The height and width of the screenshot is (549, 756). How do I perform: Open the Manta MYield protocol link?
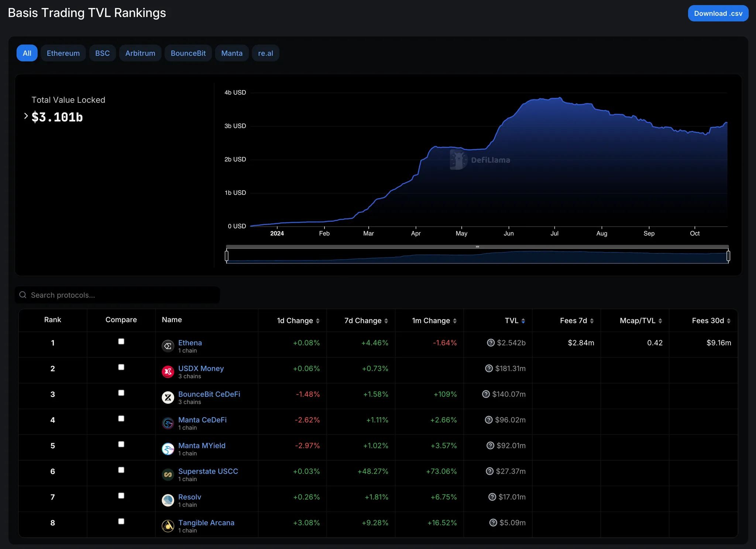coord(202,446)
